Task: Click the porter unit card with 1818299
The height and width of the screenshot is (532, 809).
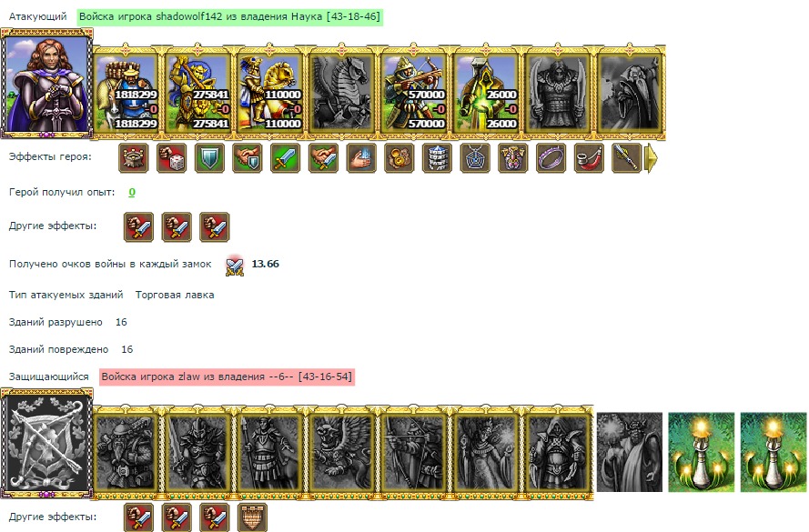Action: (x=126, y=92)
